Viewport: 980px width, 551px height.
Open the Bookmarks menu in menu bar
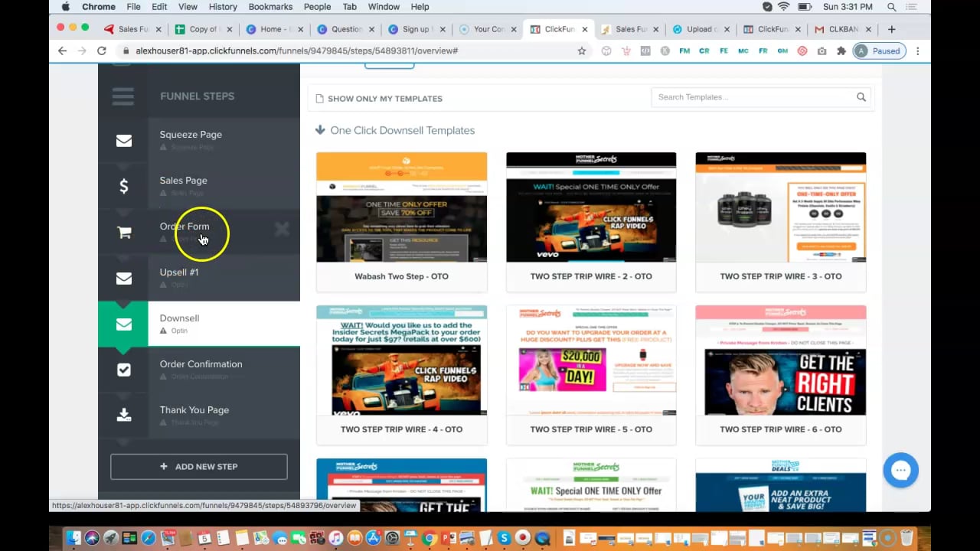(270, 7)
